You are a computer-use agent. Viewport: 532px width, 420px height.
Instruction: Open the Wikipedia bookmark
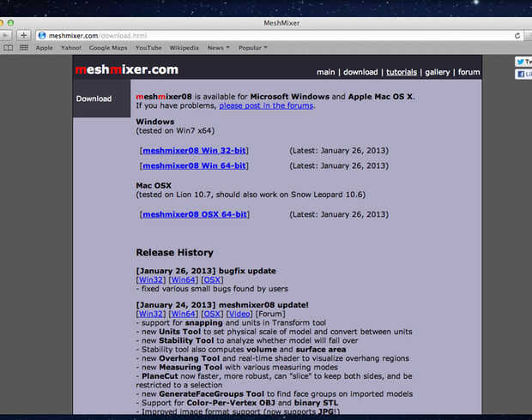184,48
